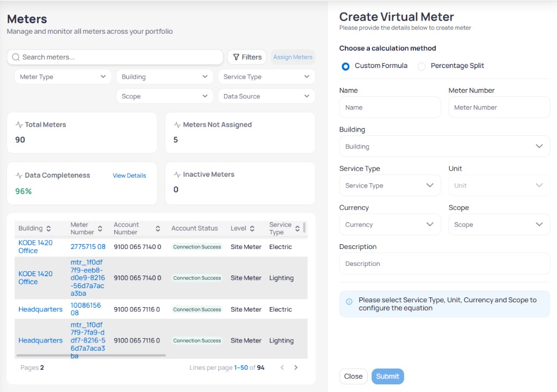This screenshot has height=392, width=557.
Task: Submit the Create Virtual Meter form
Action: [387, 376]
